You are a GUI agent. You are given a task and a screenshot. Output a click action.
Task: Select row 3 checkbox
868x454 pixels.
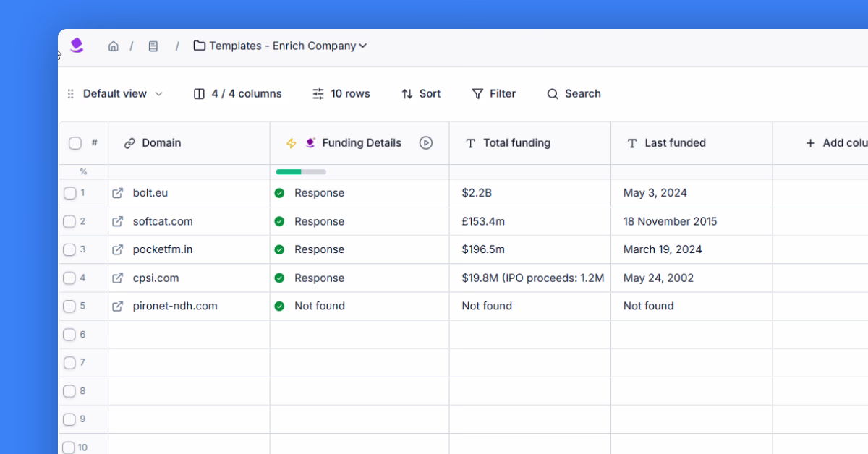[x=69, y=249]
